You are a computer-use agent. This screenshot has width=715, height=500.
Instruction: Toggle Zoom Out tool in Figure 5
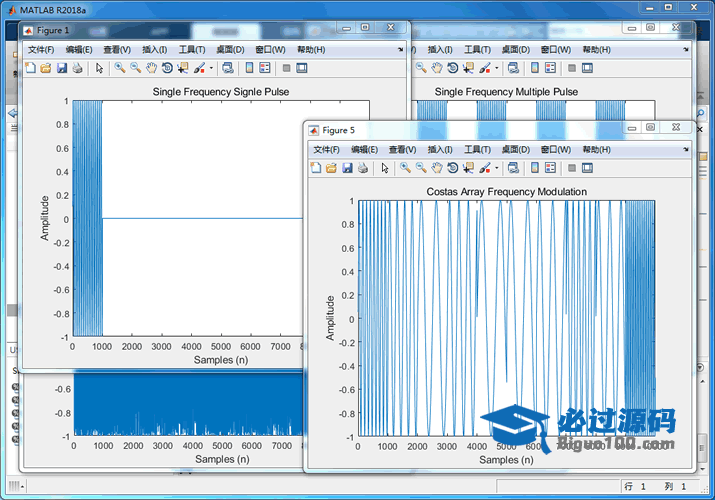tap(421, 168)
